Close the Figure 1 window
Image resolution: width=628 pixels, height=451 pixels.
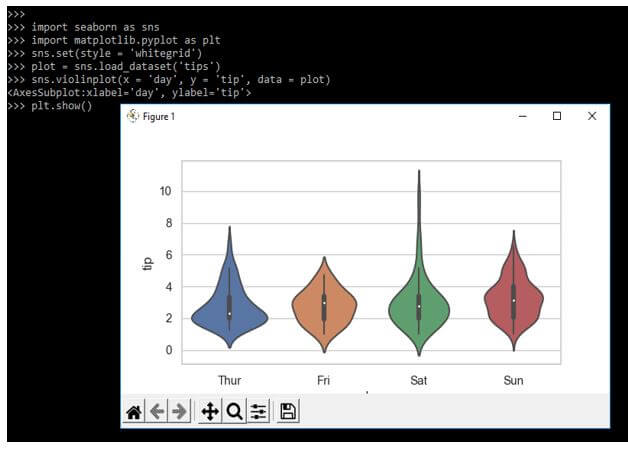coord(592,116)
